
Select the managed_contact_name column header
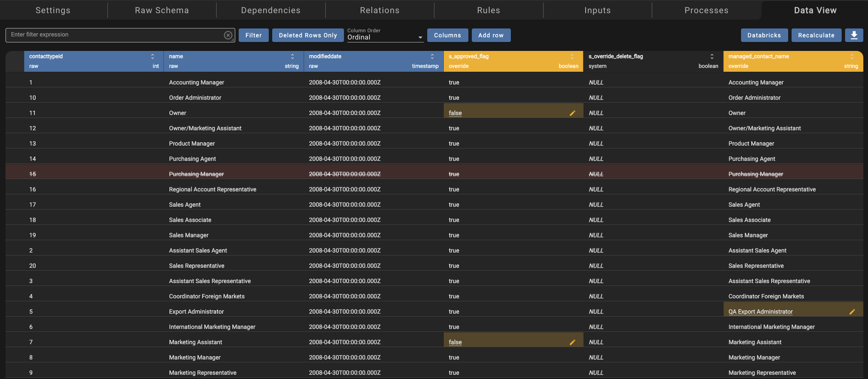click(793, 61)
